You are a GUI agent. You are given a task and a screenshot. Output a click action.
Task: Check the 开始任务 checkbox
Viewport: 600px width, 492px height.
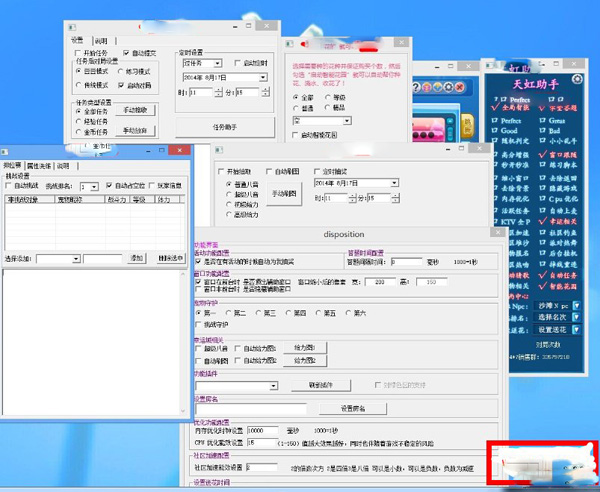pos(78,53)
